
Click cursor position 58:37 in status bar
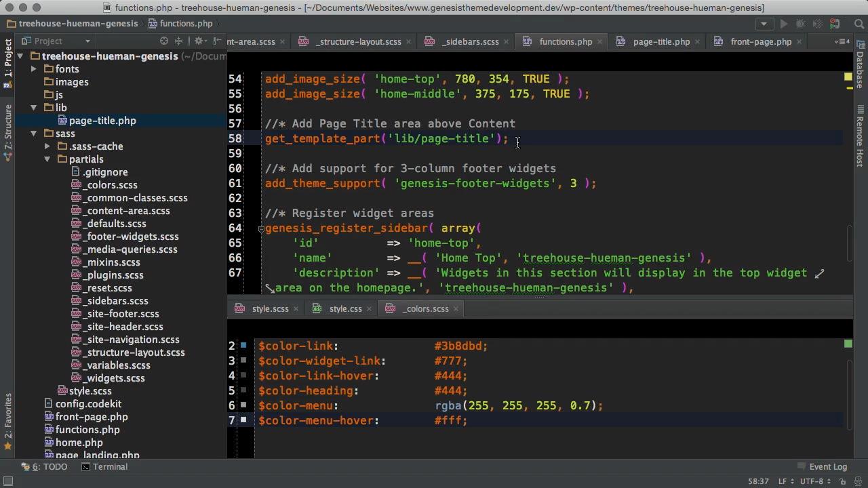[x=758, y=481]
